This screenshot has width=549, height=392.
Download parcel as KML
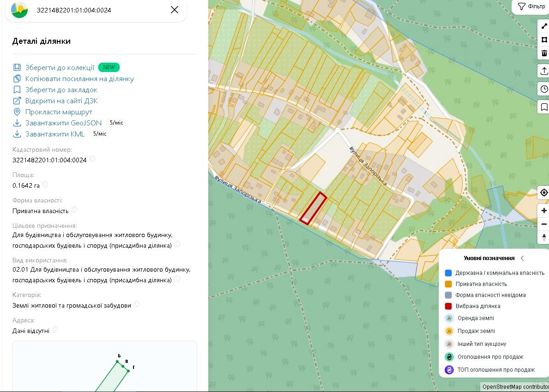[x=55, y=134]
